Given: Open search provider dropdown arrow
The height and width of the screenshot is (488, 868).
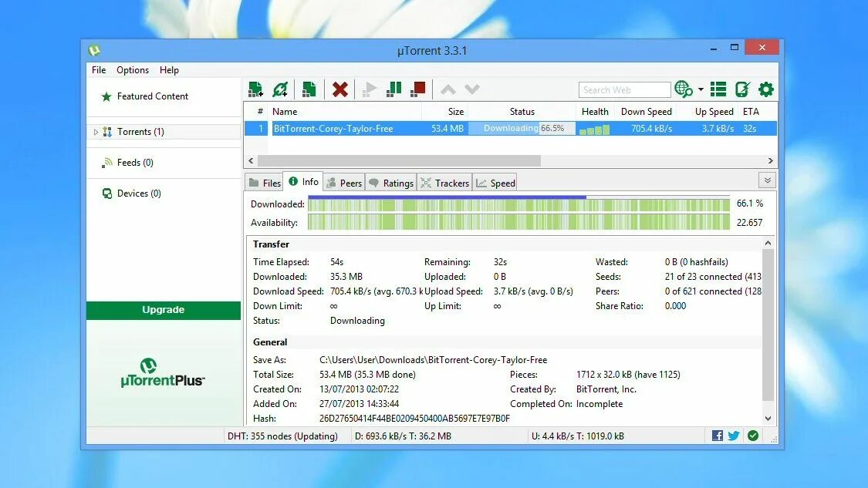Looking at the screenshot, I should (701, 89).
